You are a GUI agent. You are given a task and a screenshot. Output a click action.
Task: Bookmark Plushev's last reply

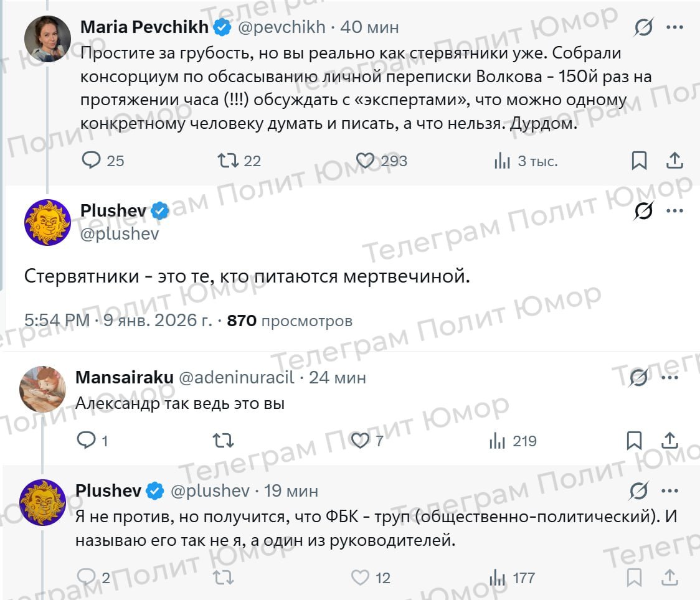pyautogui.click(x=634, y=577)
